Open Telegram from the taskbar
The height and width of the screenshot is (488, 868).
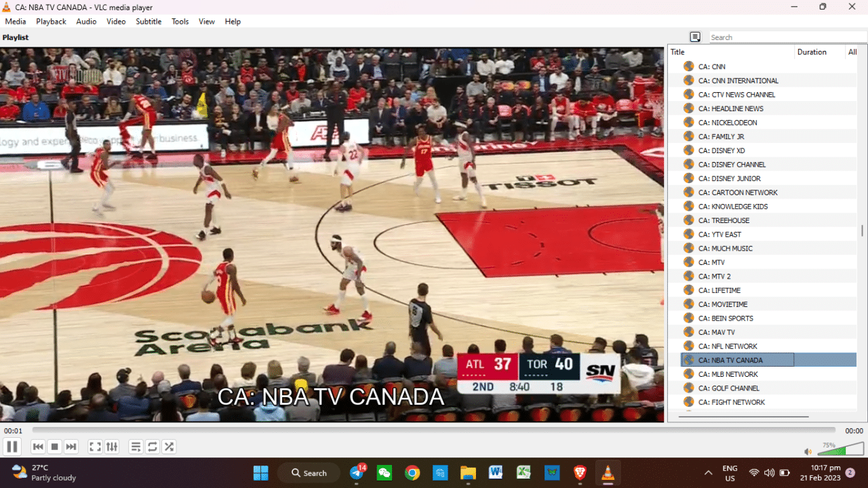pyautogui.click(x=357, y=473)
